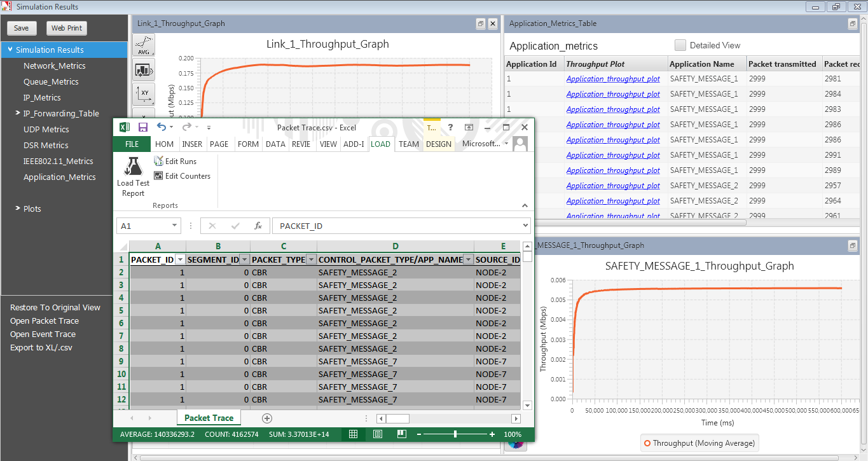Expand the IP_Forwarding_Table tree node
Viewport: 868px width, 461px height.
[x=17, y=113]
